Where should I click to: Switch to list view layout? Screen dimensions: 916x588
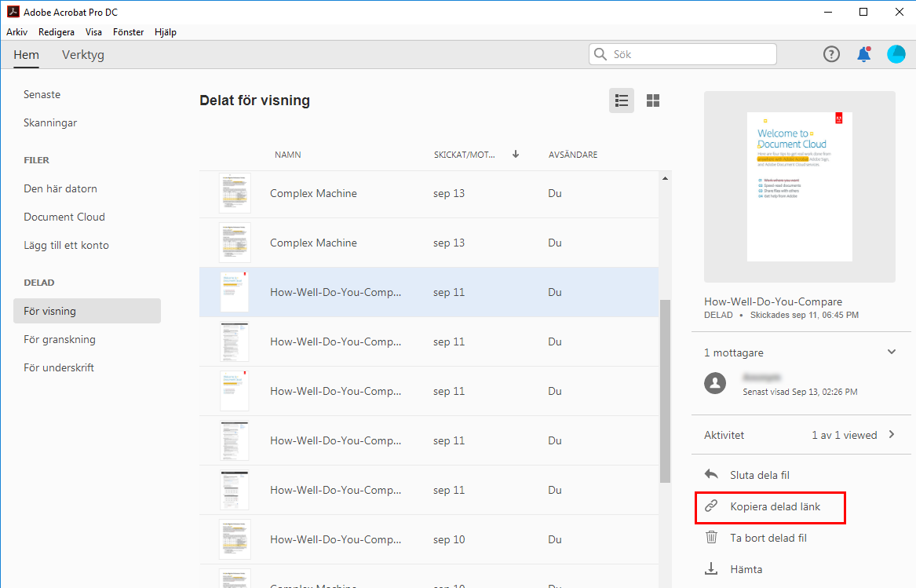click(x=622, y=100)
